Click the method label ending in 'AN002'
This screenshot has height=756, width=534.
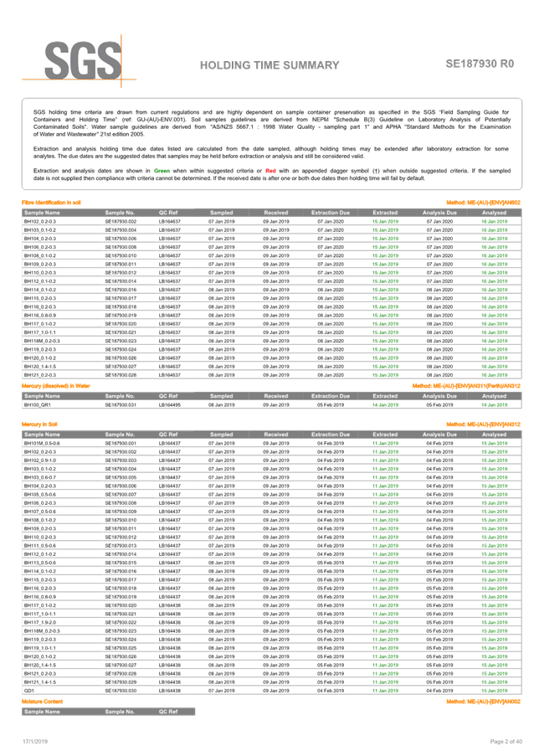pos(484,702)
